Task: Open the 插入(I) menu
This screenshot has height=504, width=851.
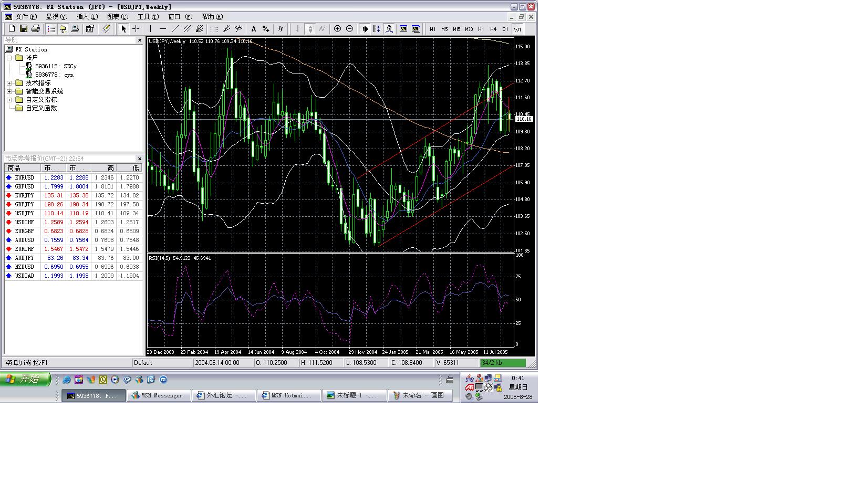Action: click(x=87, y=17)
